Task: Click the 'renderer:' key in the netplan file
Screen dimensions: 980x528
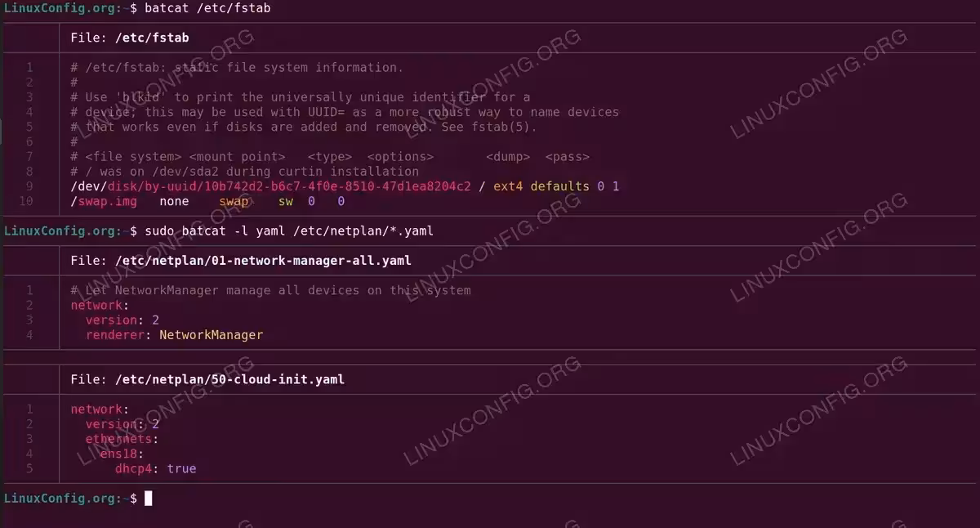Action: coord(118,335)
